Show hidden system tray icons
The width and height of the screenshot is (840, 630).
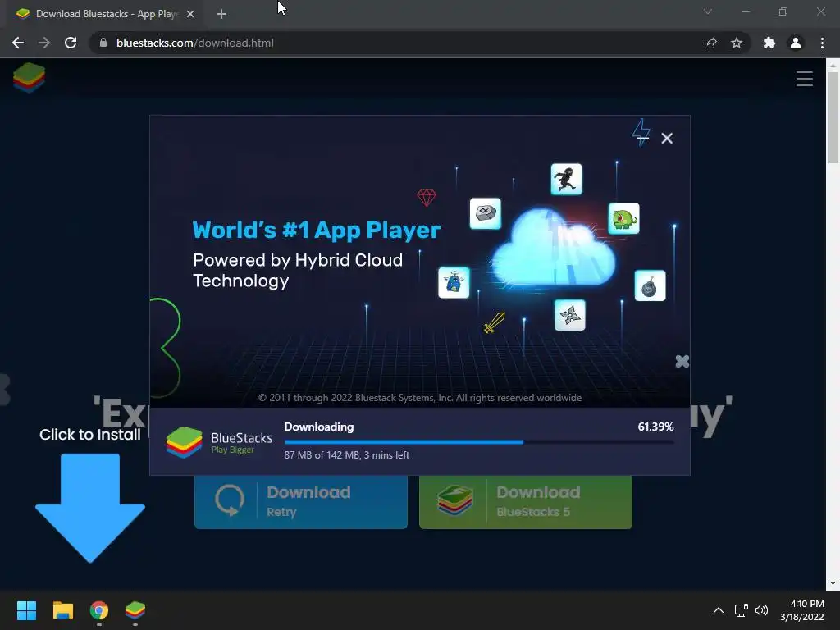(719, 610)
